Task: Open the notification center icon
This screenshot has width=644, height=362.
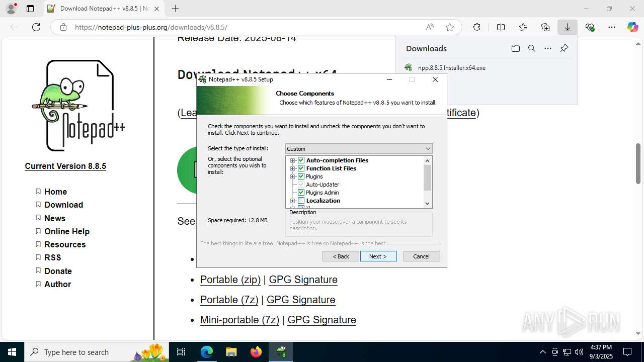Action: point(627,352)
